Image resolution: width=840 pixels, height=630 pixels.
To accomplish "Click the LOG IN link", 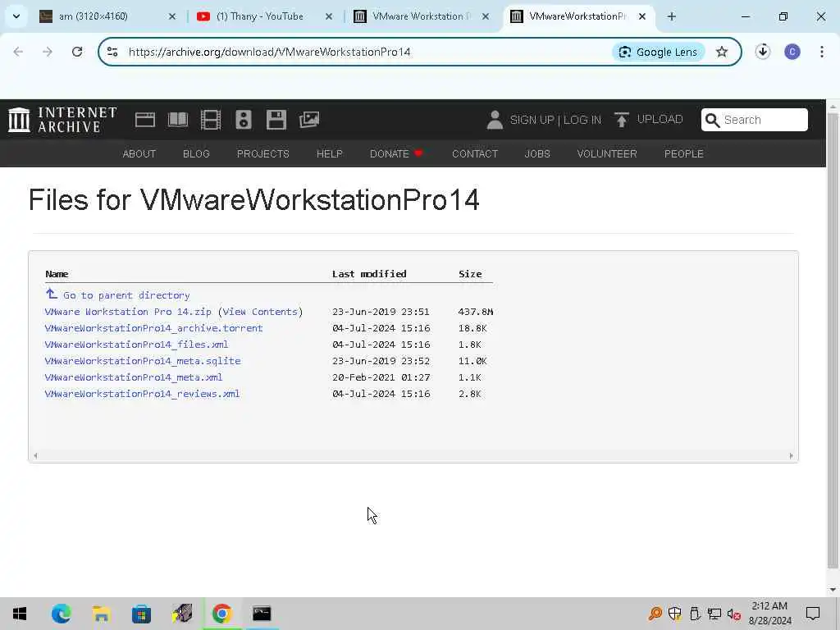I will [582, 120].
